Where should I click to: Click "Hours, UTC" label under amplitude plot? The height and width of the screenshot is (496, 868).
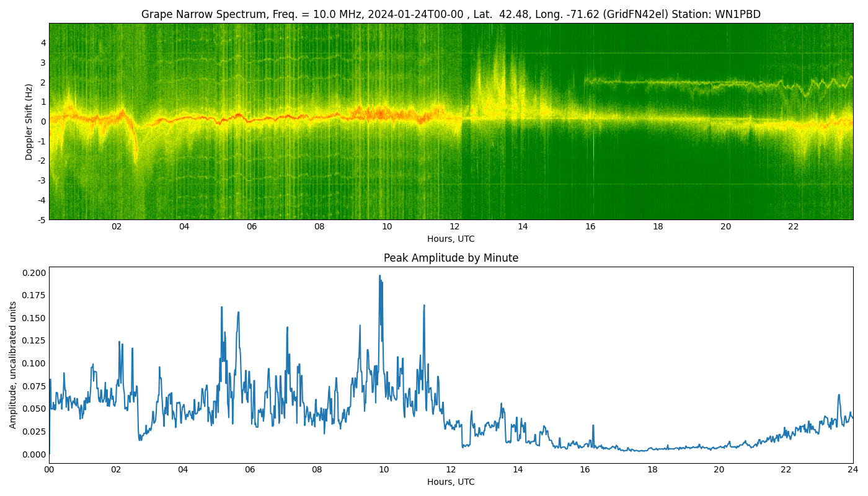tap(451, 482)
